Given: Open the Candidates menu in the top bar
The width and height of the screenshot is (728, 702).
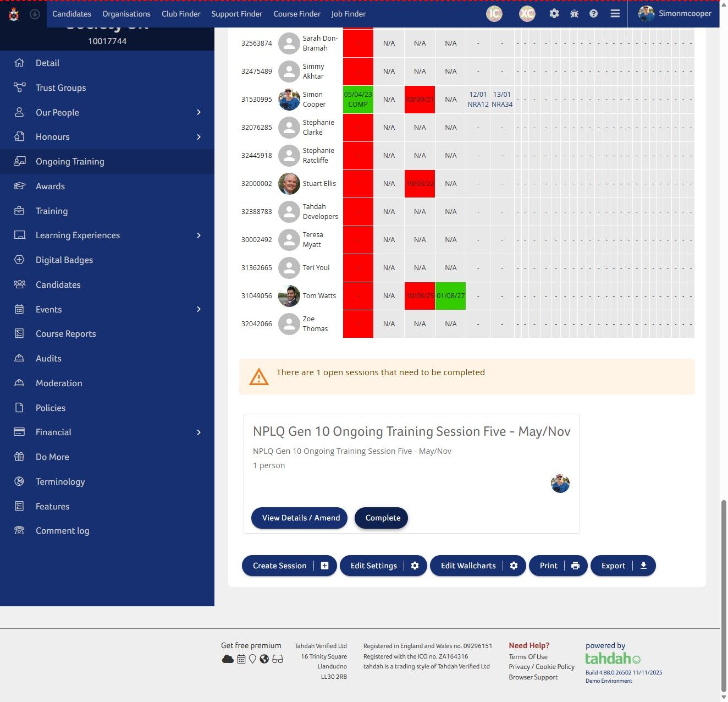Looking at the screenshot, I should 71,14.
